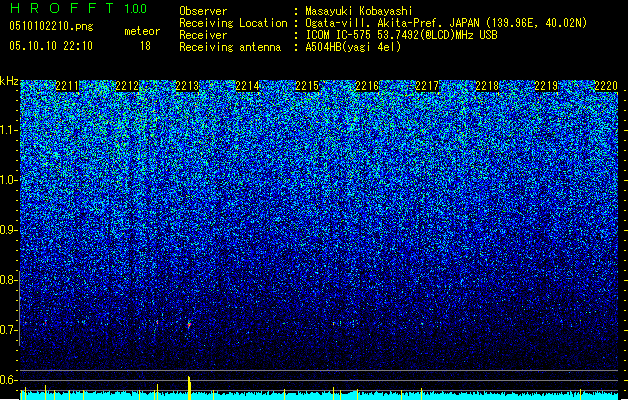Click the 1.1 kHz axis label
Image resolution: width=629 pixels, height=400 pixels.
pyautogui.click(x=9, y=130)
